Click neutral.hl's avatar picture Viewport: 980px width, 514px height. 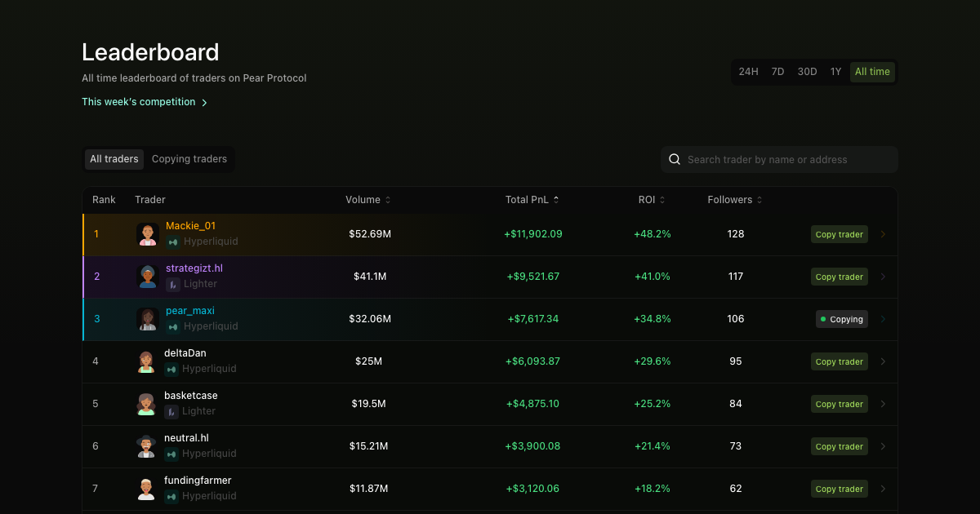click(x=146, y=446)
